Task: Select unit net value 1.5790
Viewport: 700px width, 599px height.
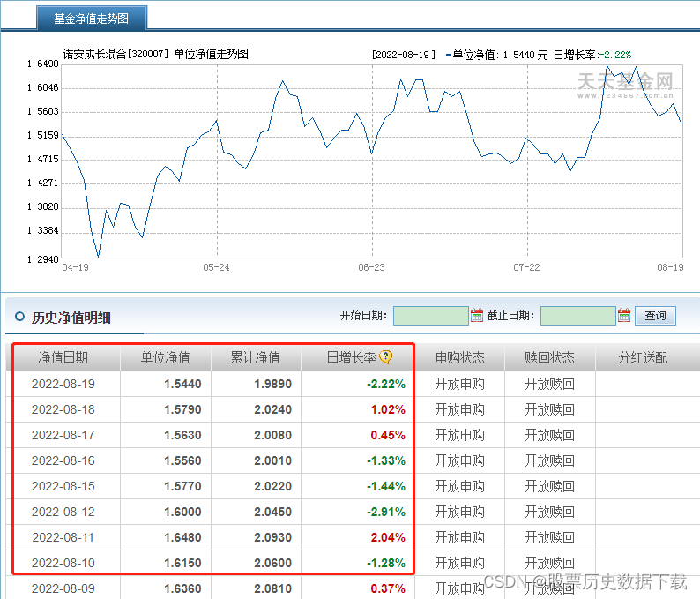Action: click(x=182, y=409)
